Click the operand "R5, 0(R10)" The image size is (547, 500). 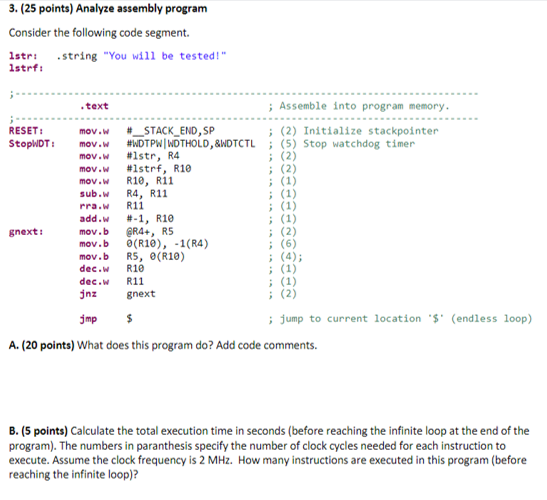[x=156, y=257]
